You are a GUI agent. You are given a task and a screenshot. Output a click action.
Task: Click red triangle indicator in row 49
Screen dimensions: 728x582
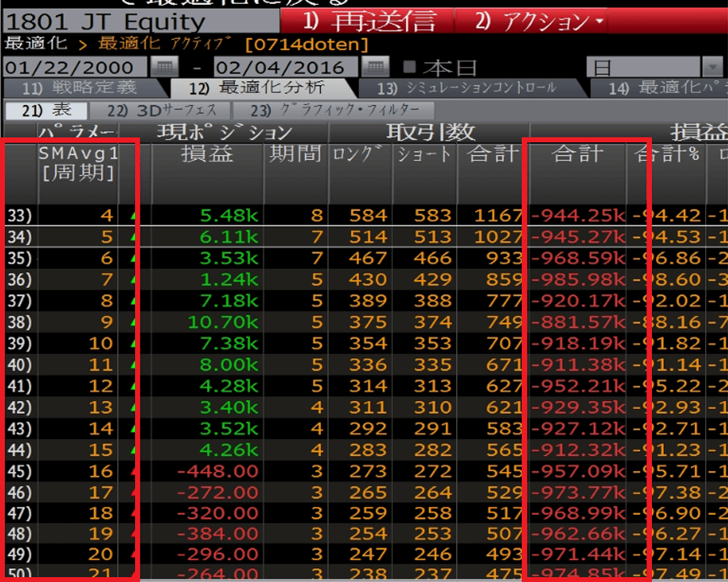133,555
